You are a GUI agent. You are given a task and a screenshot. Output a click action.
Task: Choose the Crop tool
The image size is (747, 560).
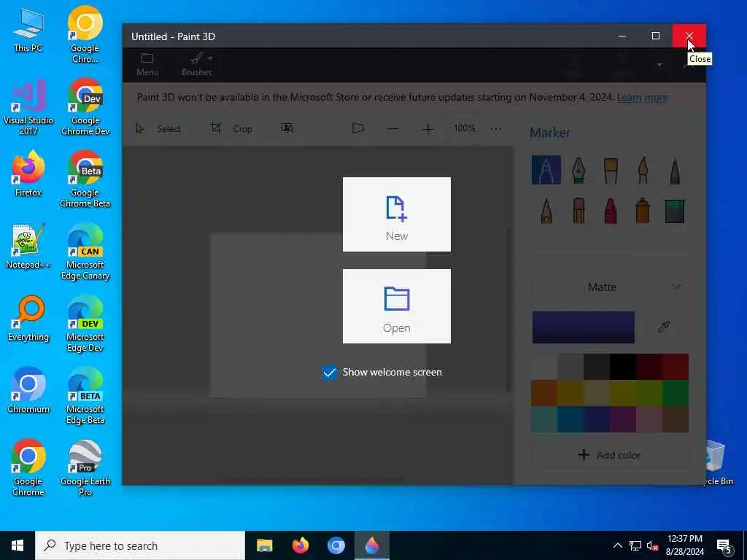[231, 128]
